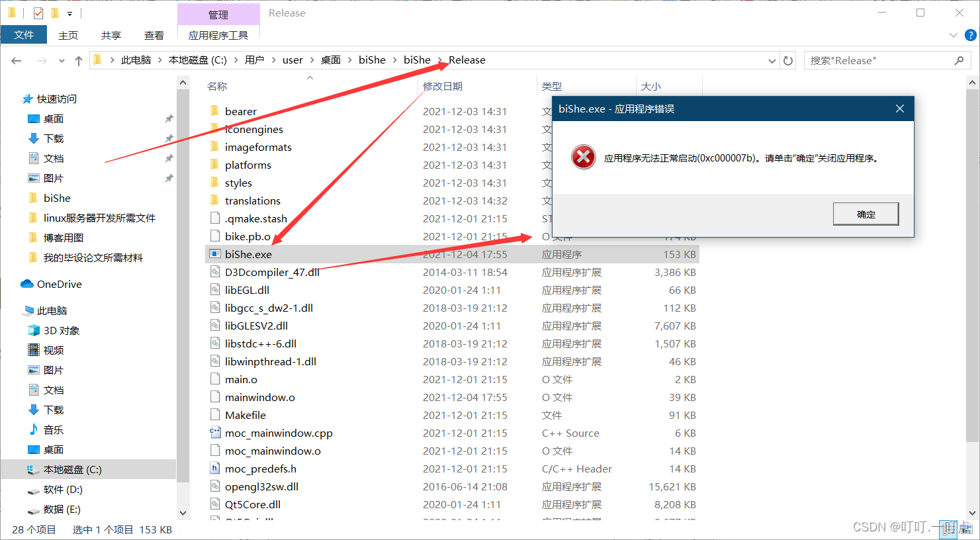Expand the ribbon with the chevron
This screenshot has width=980, height=540.
click(953, 35)
